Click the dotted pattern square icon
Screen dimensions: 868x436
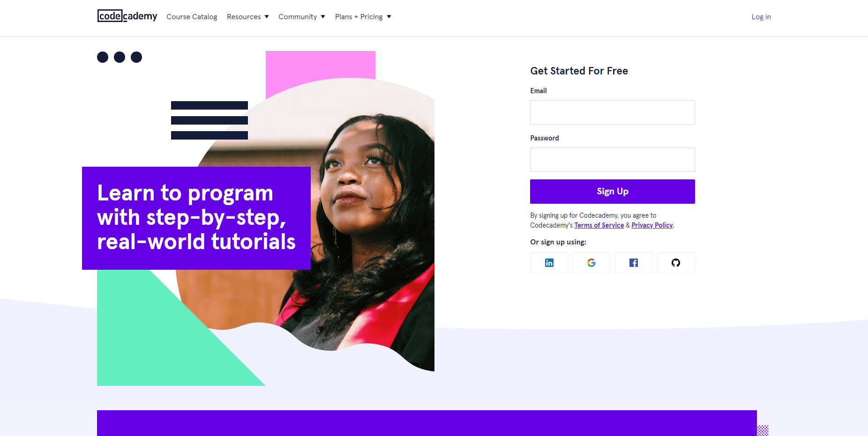pyautogui.click(x=763, y=430)
